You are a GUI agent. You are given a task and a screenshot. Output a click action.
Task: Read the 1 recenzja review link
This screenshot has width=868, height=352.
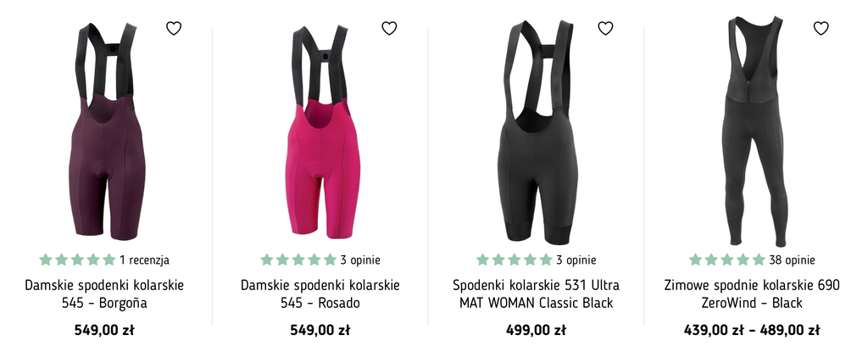point(144,260)
